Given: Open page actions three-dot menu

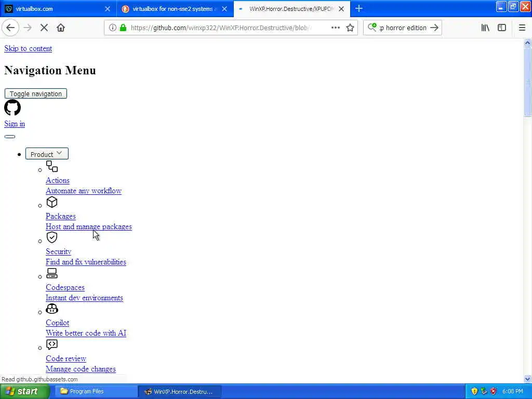Looking at the screenshot, I should point(335,28).
